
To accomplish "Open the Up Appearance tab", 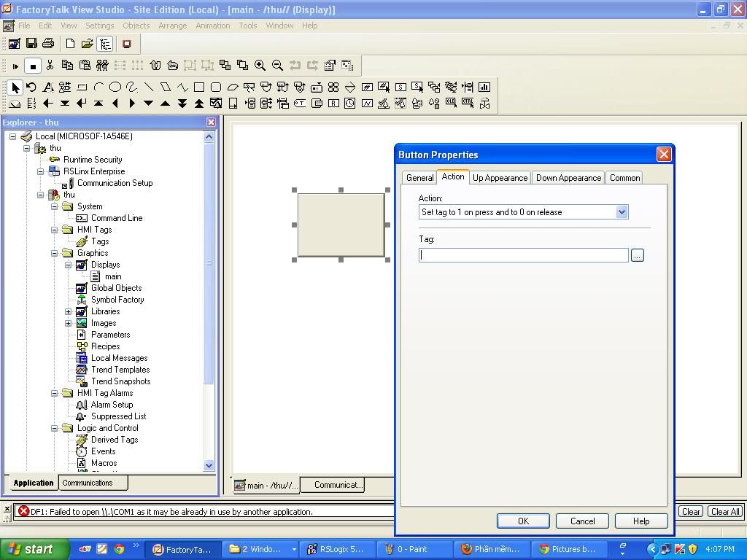I will tap(500, 178).
